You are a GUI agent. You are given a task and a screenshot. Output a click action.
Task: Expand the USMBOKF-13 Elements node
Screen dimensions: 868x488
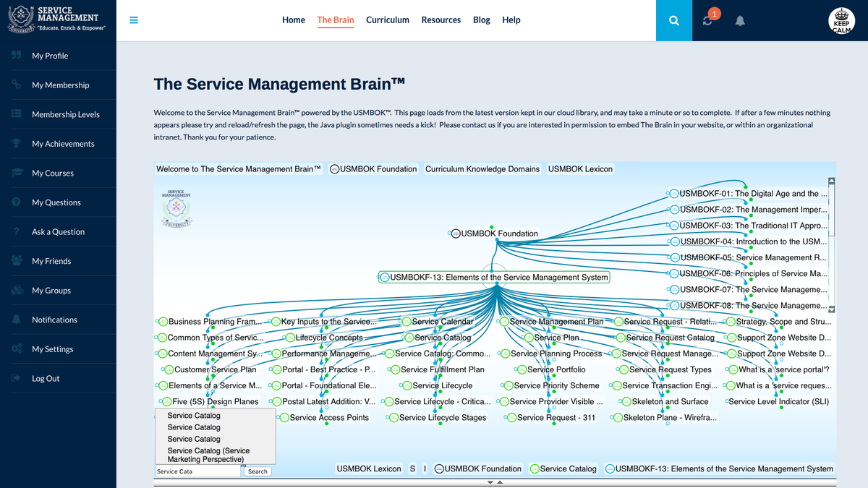click(x=383, y=276)
